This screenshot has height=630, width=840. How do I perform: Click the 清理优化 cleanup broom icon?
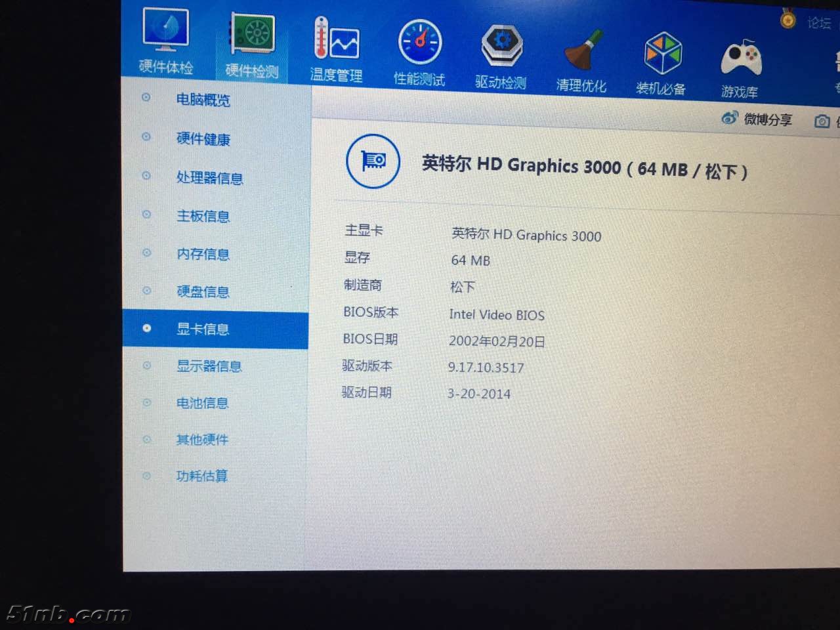click(x=582, y=51)
